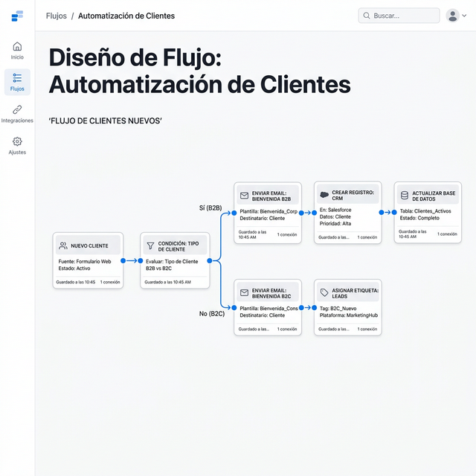The width and height of the screenshot is (476, 476).
Task: Select the ENVIAR EMAIL: BIENVENIDA B2C header
Action: click(268, 292)
